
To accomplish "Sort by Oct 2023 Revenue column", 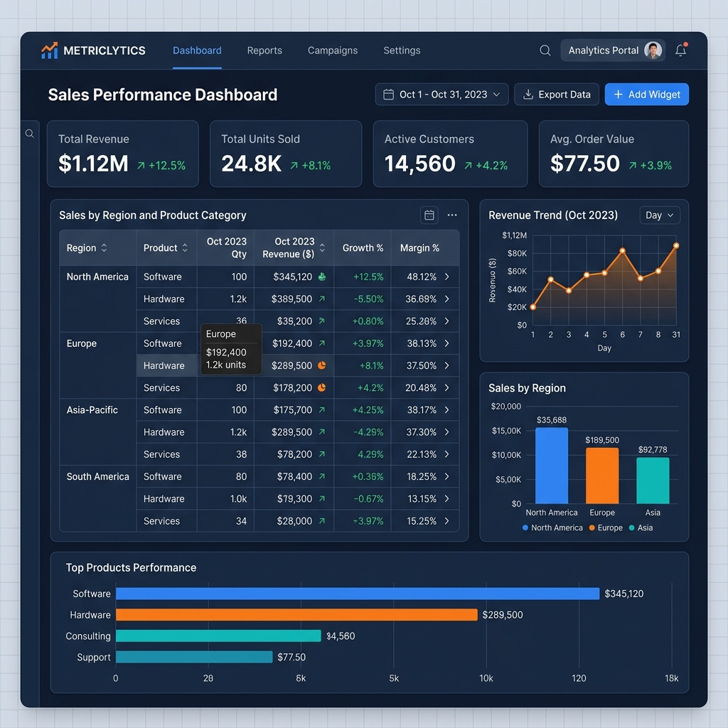I will click(322, 248).
